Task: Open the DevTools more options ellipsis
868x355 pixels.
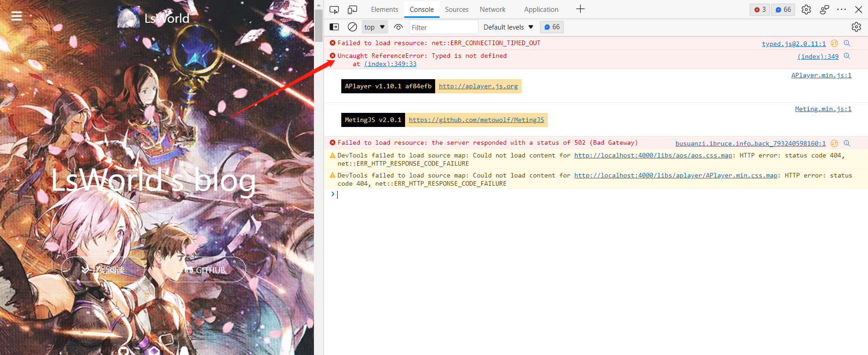Action: click(x=842, y=10)
